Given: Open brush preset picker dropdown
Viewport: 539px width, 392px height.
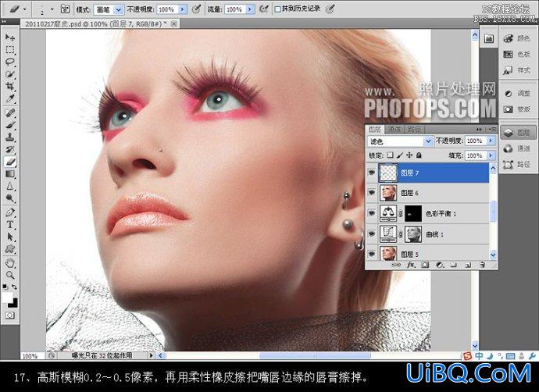Looking at the screenshot, I should pyautogui.click(x=52, y=9).
